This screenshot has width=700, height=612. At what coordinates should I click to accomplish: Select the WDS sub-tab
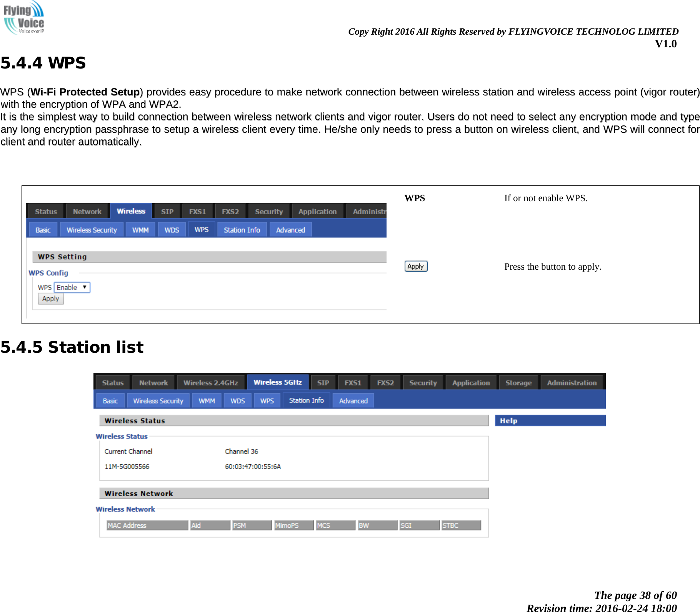tap(237, 400)
